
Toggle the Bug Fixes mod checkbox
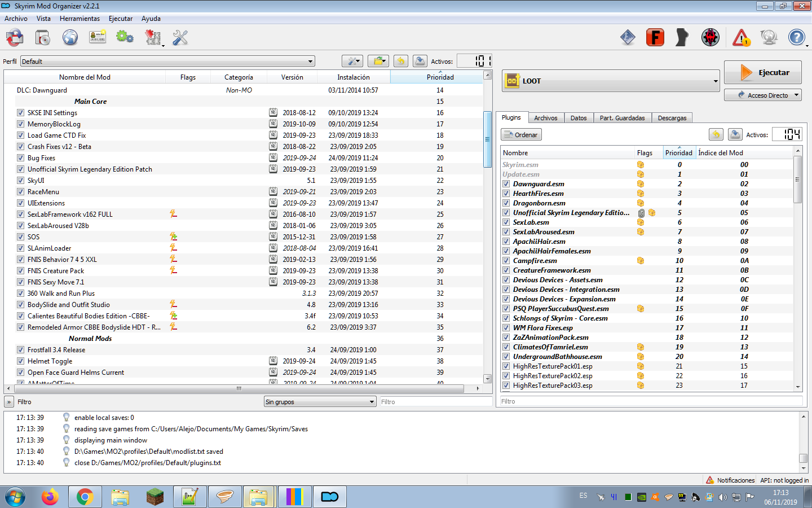(20, 158)
